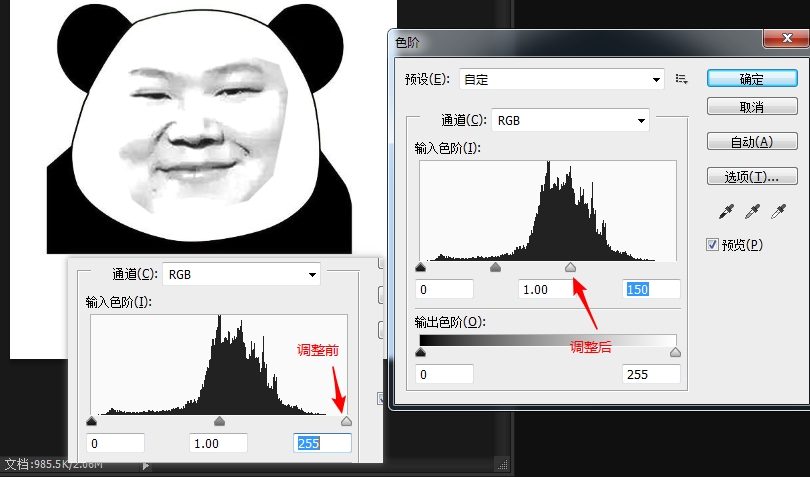Click the histogram in the Levels dialog
Viewport: 810px width, 477px height.
point(548,210)
